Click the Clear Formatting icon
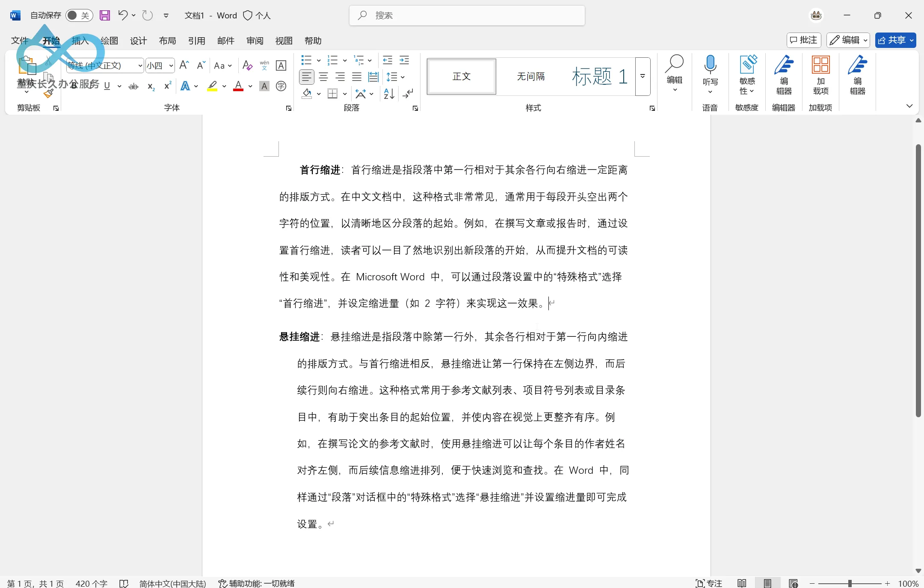The height and width of the screenshot is (588, 924). [247, 65]
